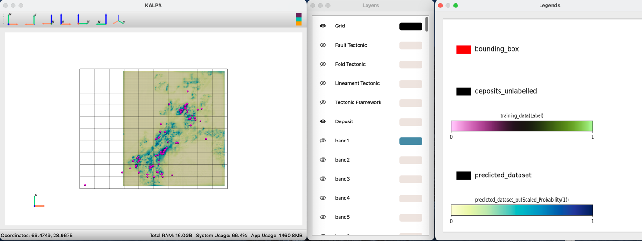Select the band5 layer name
This screenshot has width=644, height=243.
[343, 217]
